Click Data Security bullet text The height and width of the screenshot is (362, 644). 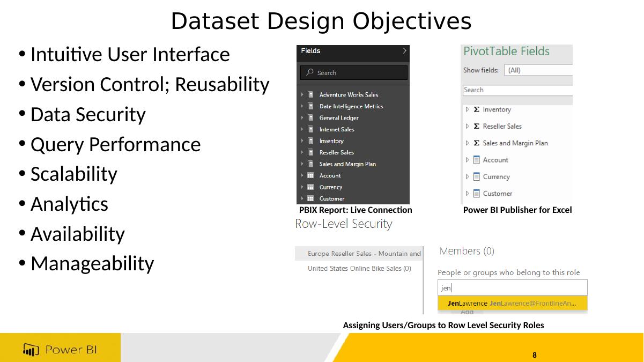(88, 114)
